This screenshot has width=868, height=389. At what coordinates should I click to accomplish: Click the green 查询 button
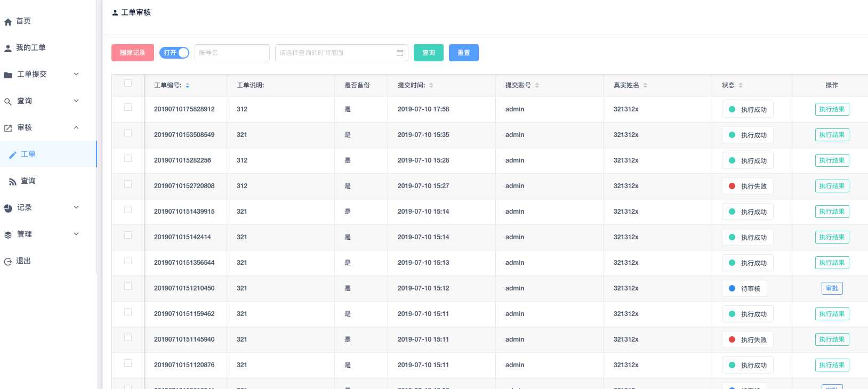click(x=429, y=53)
